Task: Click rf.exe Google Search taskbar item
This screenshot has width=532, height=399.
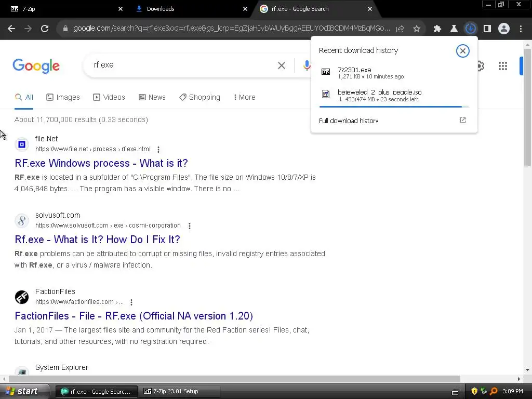Action: [x=97, y=392]
